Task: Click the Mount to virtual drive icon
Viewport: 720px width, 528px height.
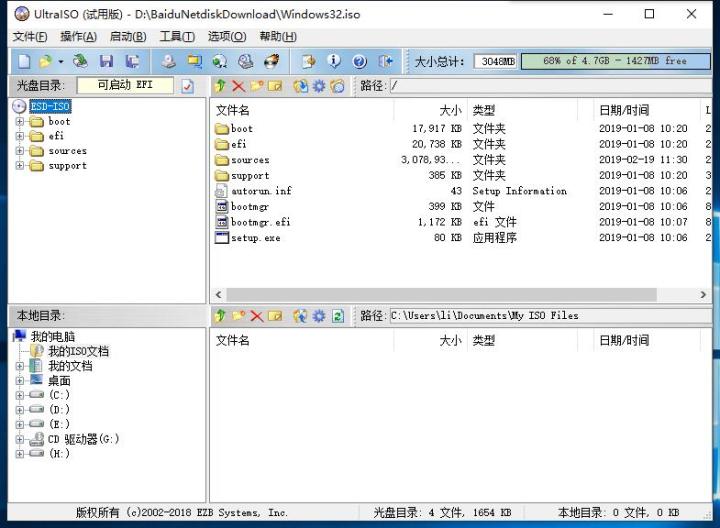Action: [x=246, y=61]
